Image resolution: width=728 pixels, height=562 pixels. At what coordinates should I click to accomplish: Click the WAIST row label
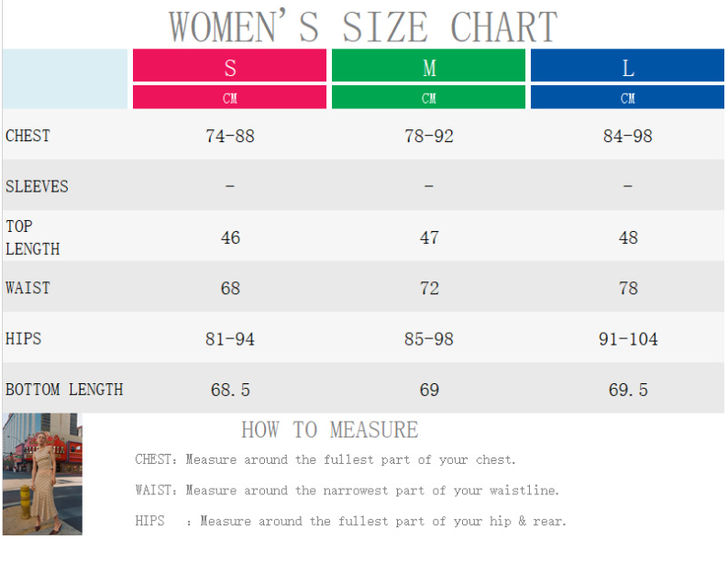[28, 288]
